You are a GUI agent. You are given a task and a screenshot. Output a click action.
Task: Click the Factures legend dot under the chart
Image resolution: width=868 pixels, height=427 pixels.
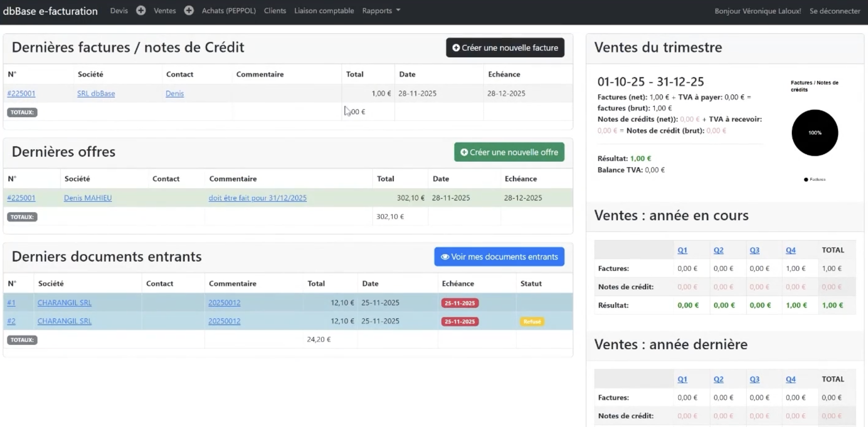click(806, 179)
